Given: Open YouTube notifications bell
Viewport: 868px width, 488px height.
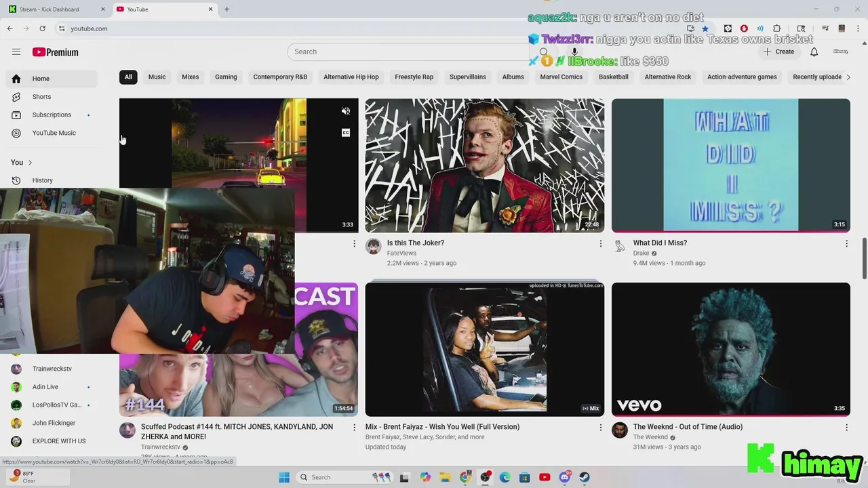Looking at the screenshot, I should (x=814, y=52).
